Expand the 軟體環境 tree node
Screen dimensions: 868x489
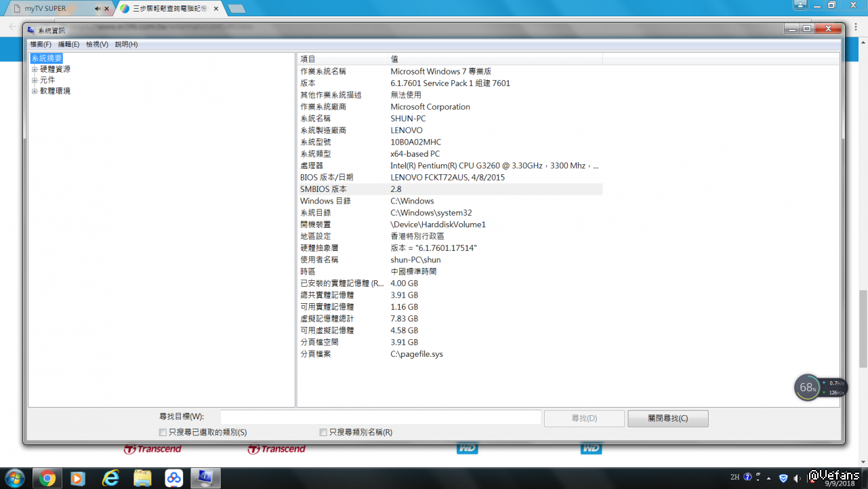35,91
